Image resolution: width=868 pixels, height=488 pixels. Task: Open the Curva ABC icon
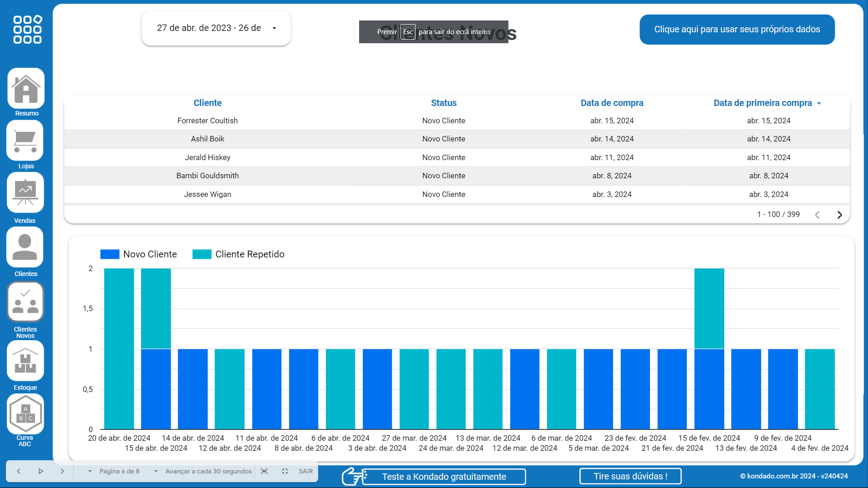25,414
